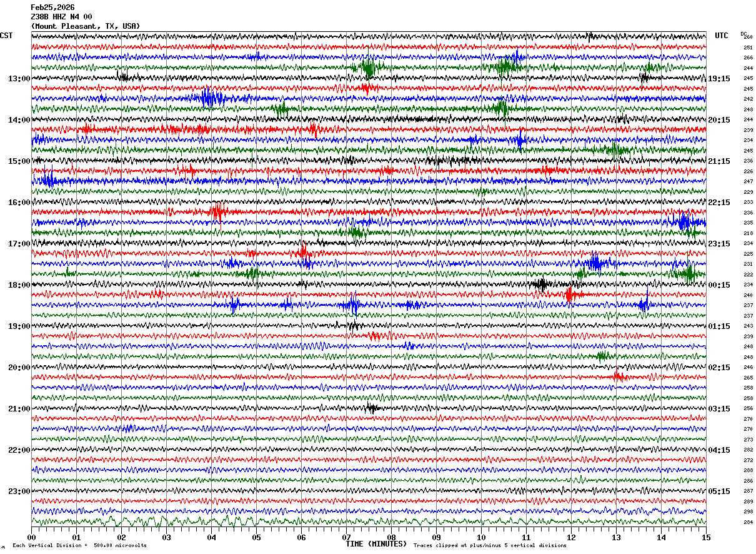756x554 pixels.
Task: Click minute tick label "11" on time axis
Action: click(526, 537)
